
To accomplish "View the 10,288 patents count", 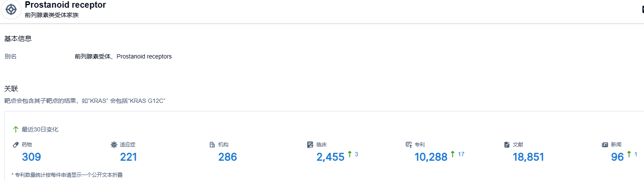I will click(x=431, y=157).
